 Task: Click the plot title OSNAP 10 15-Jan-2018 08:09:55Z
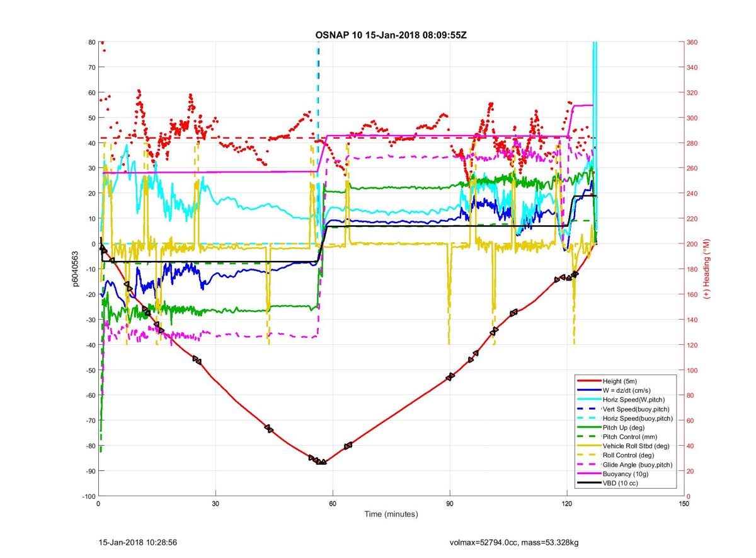click(391, 34)
